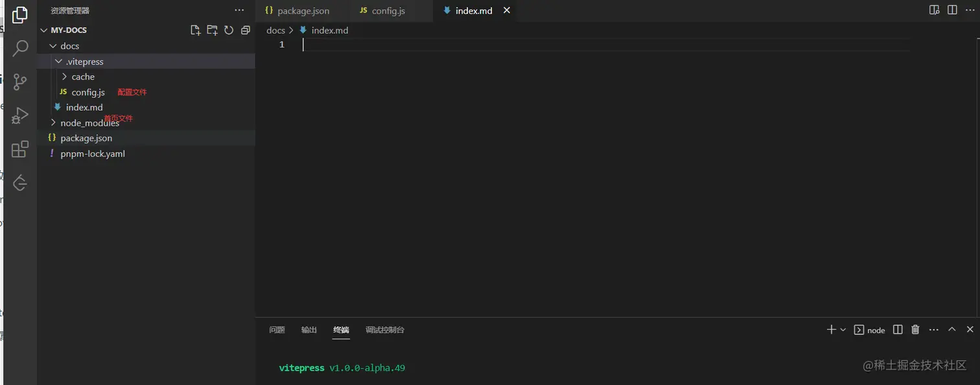Refresh the explorer file tree
Viewport: 980px width, 385px height.
point(229,30)
